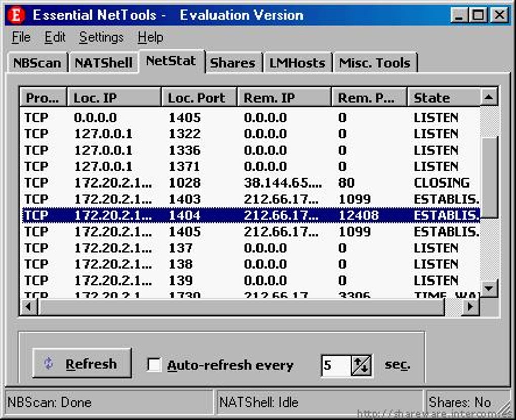Sort by the Loc. Port column header

pyautogui.click(x=199, y=98)
